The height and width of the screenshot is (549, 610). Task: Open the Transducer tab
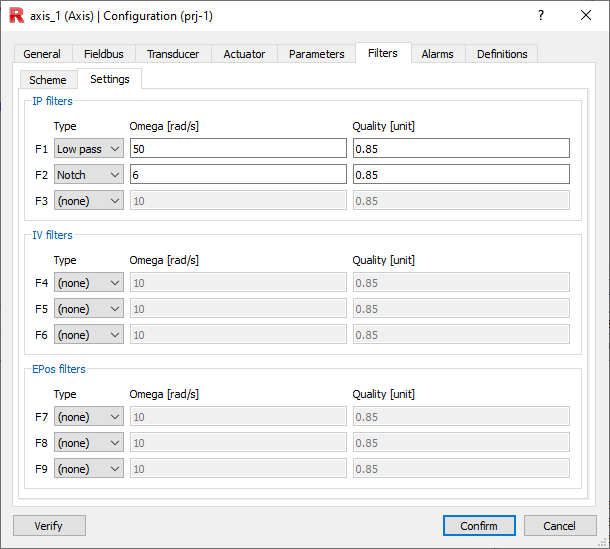click(173, 54)
